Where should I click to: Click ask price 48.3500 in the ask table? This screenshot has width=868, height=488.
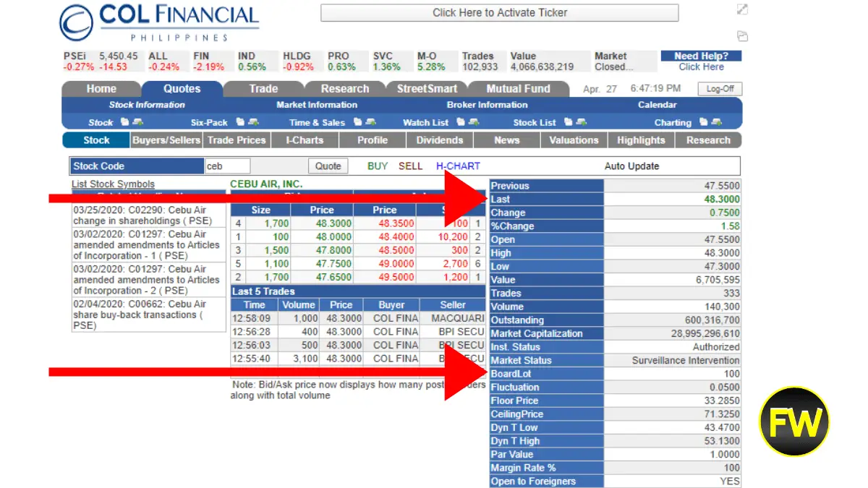396,223
